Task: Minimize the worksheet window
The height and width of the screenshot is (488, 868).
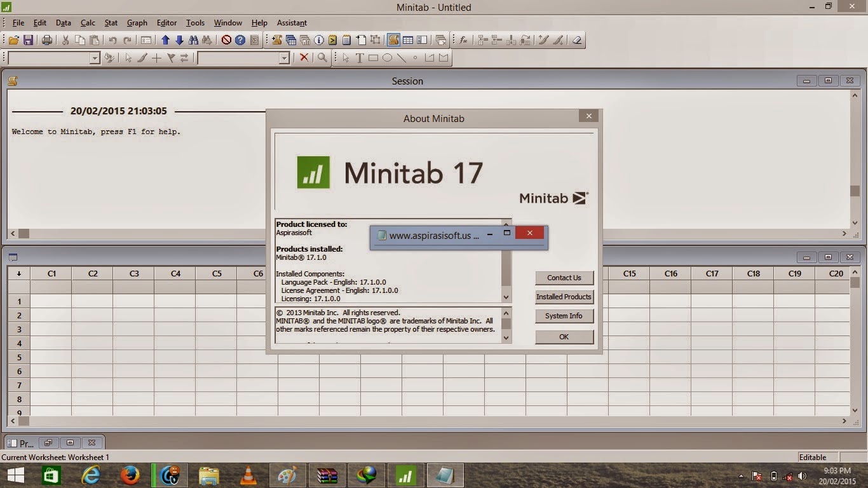Action: (x=807, y=257)
